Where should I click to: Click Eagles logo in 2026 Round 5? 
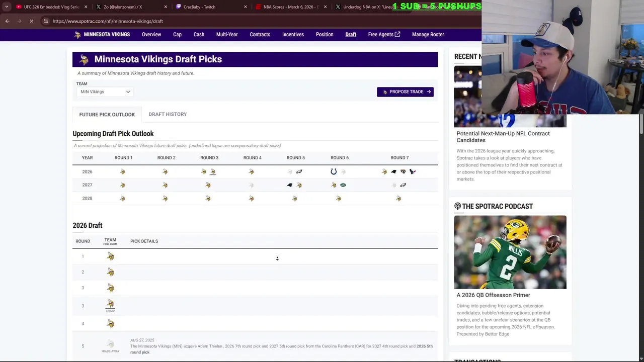tap(299, 172)
